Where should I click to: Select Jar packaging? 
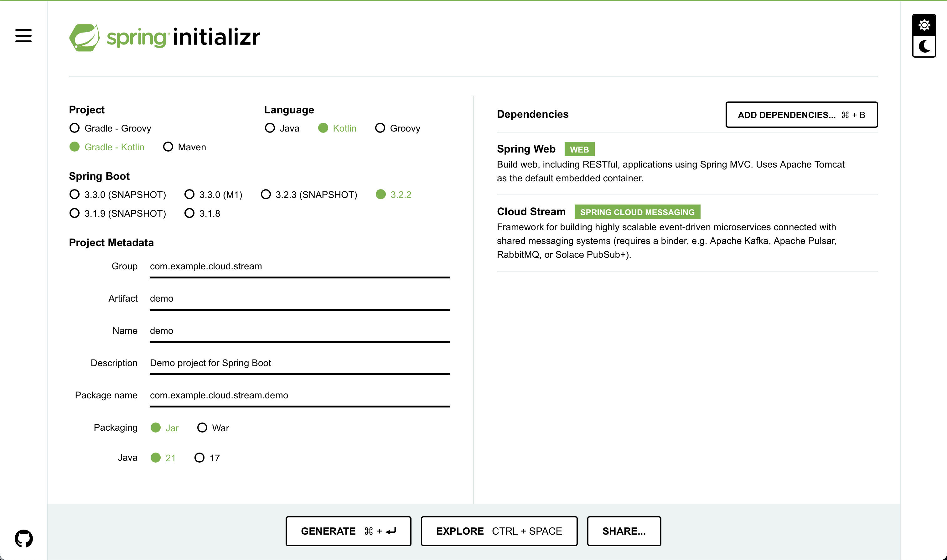[164, 428]
